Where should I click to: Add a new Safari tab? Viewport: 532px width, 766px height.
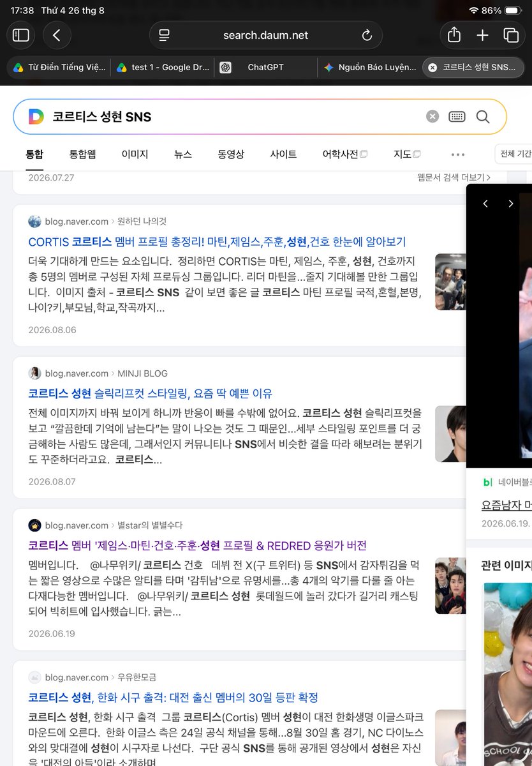tap(482, 35)
